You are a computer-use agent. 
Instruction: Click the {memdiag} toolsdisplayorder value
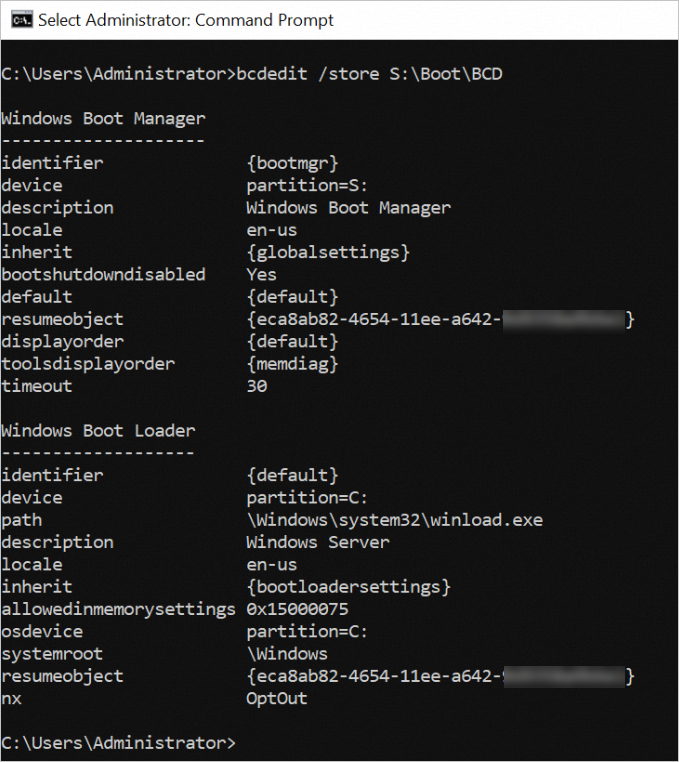click(292, 364)
